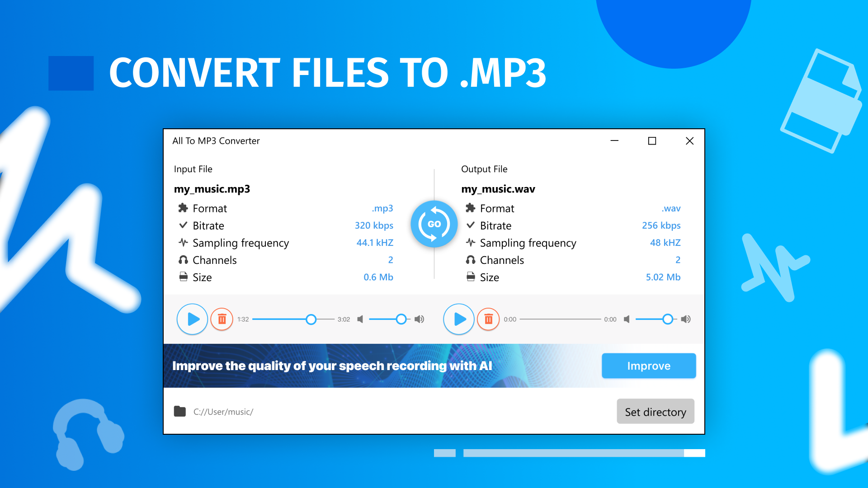Click the Set directory button
Viewport: 868px width, 488px height.
tap(655, 412)
